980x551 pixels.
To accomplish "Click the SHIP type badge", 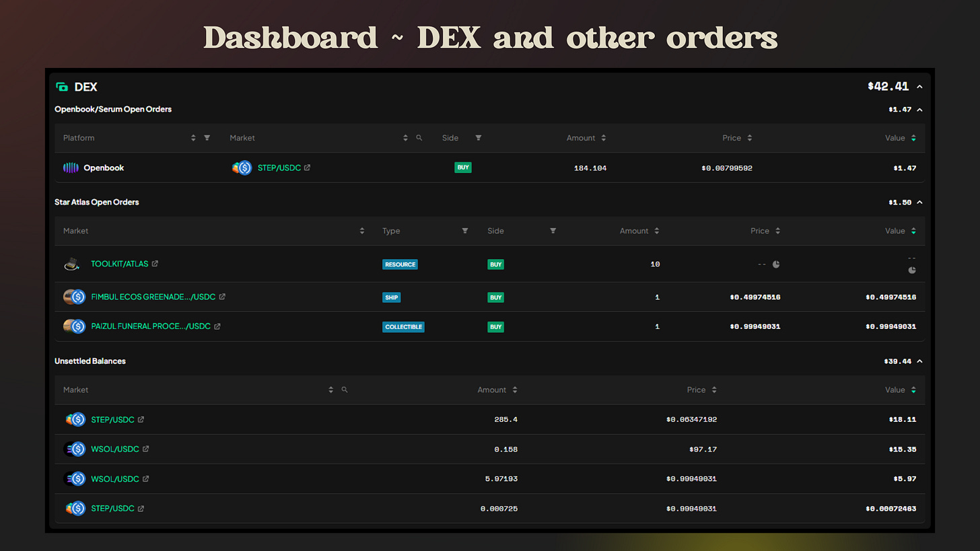I will [391, 297].
